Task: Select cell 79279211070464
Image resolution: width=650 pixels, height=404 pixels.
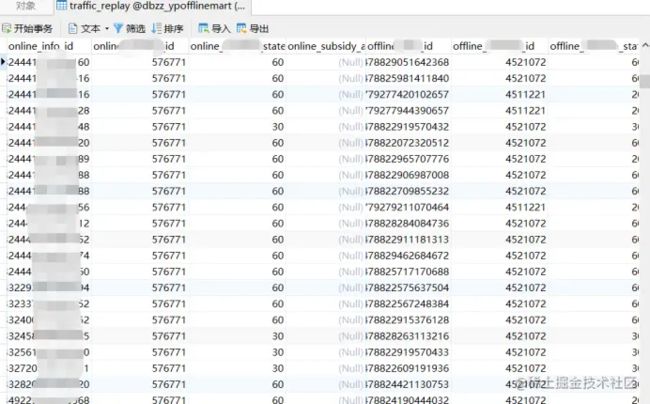Action: [x=407, y=207]
